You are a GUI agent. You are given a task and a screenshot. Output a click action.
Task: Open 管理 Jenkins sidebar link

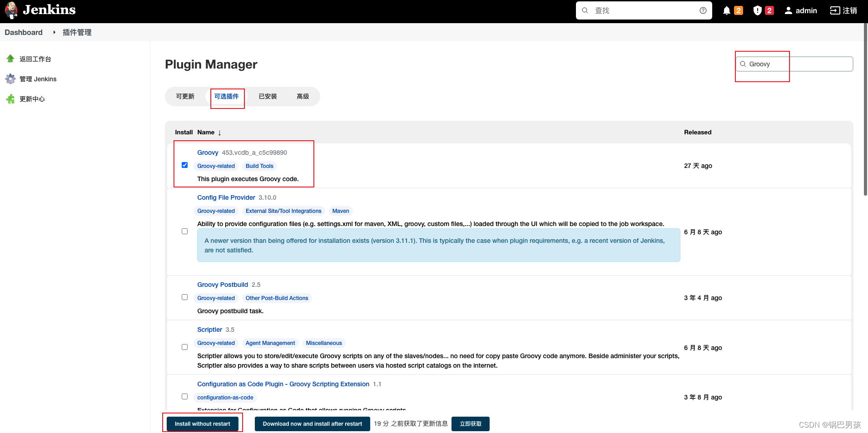38,79
